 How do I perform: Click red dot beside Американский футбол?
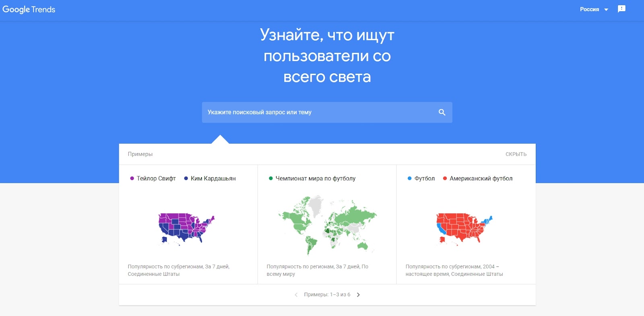[445, 178]
